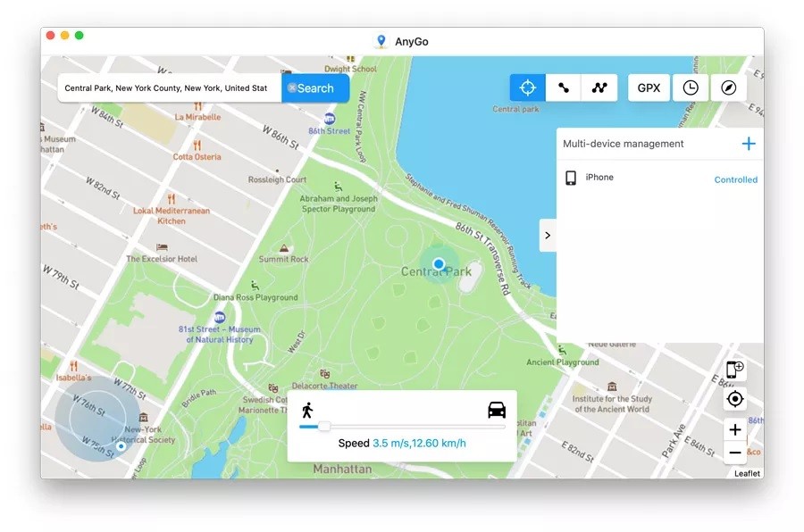Zoom out on the map
The image size is (804, 532).
pyautogui.click(x=735, y=453)
